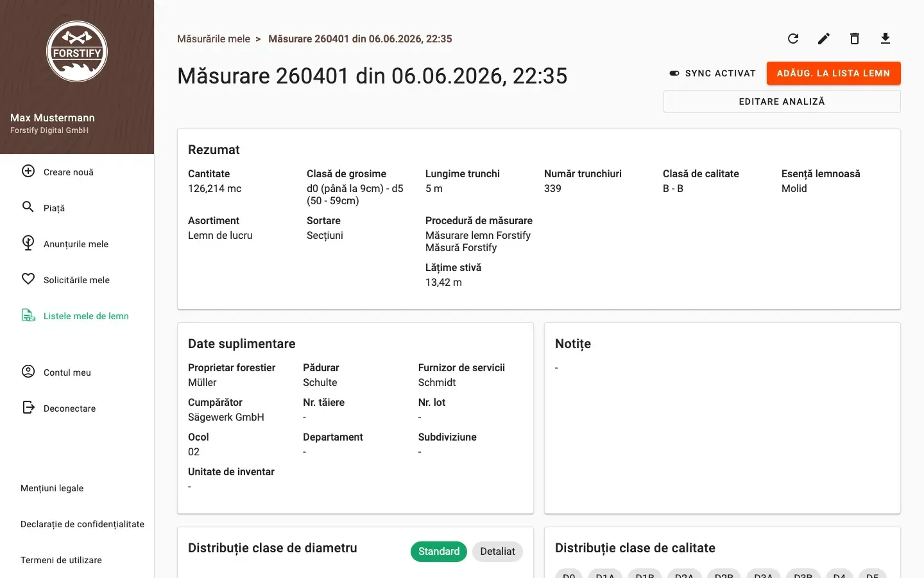Open Listele mele de lemn
Viewport: 924px width, 578px height.
pyautogui.click(x=86, y=316)
